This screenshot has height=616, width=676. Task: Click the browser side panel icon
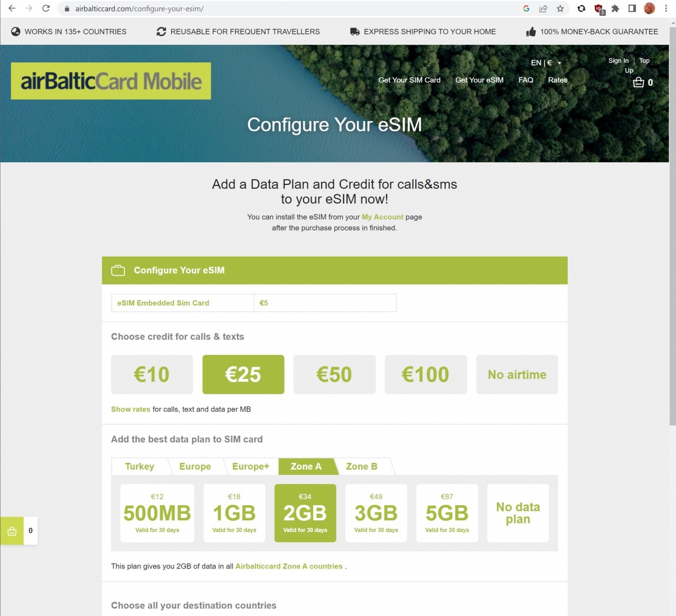click(632, 8)
